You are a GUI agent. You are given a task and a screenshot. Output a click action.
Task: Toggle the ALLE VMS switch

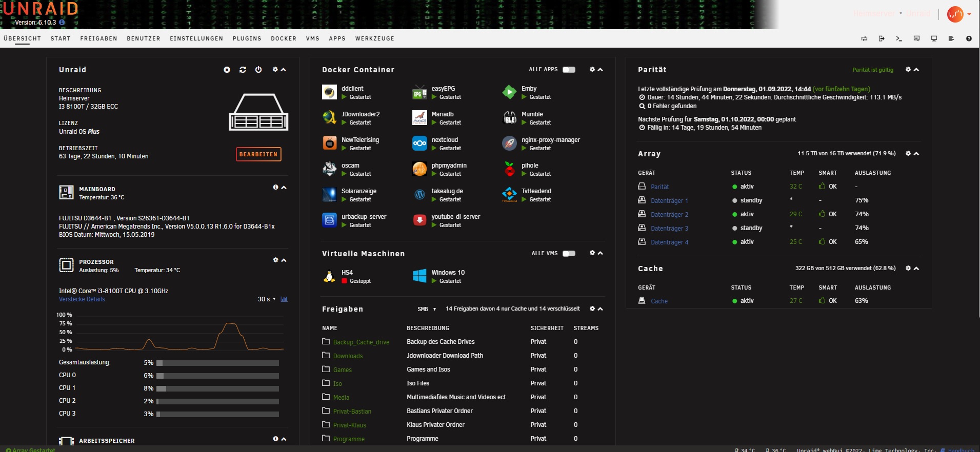pos(569,254)
